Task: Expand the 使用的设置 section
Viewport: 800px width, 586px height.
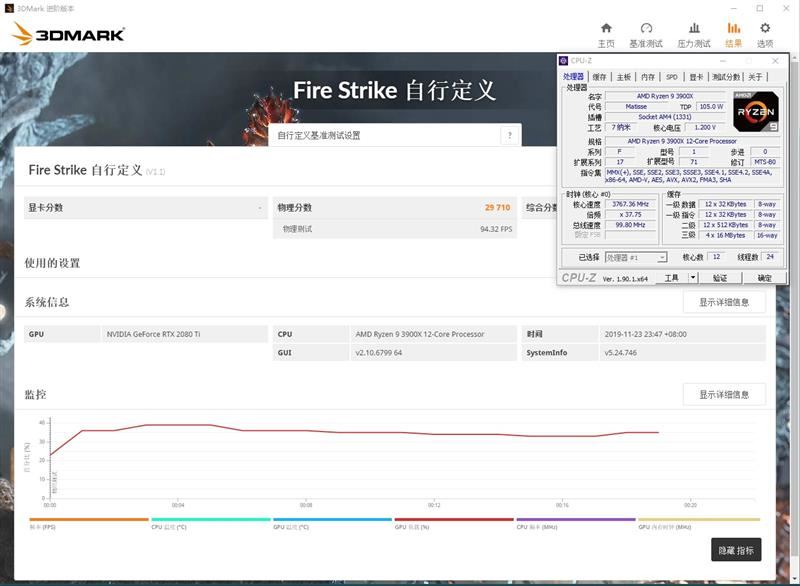Action: tap(52, 263)
